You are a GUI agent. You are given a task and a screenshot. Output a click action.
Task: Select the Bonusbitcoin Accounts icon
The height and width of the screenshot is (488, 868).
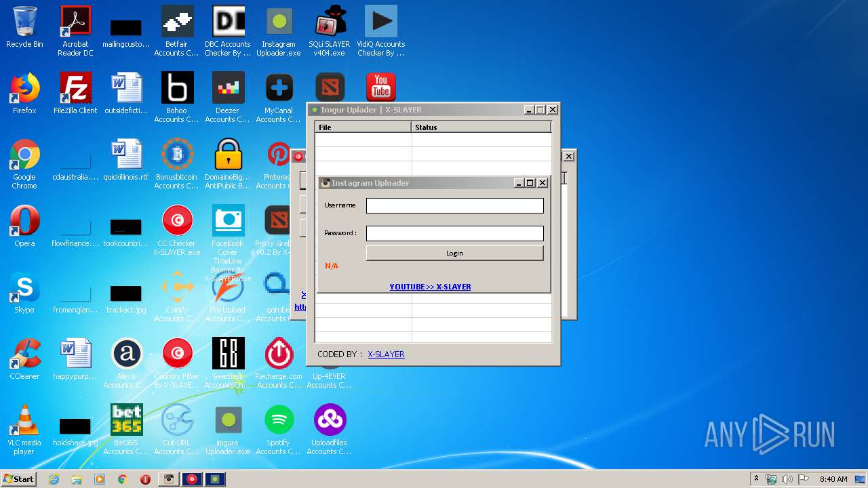tap(177, 164)
